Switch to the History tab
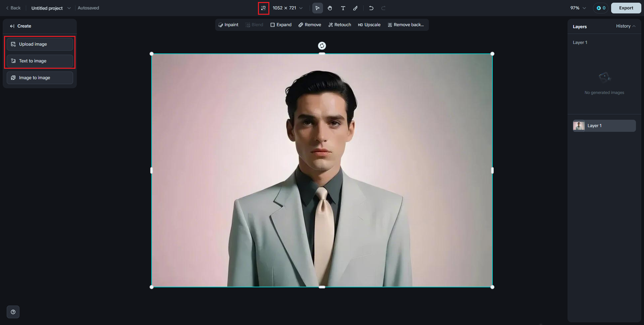 625,26
